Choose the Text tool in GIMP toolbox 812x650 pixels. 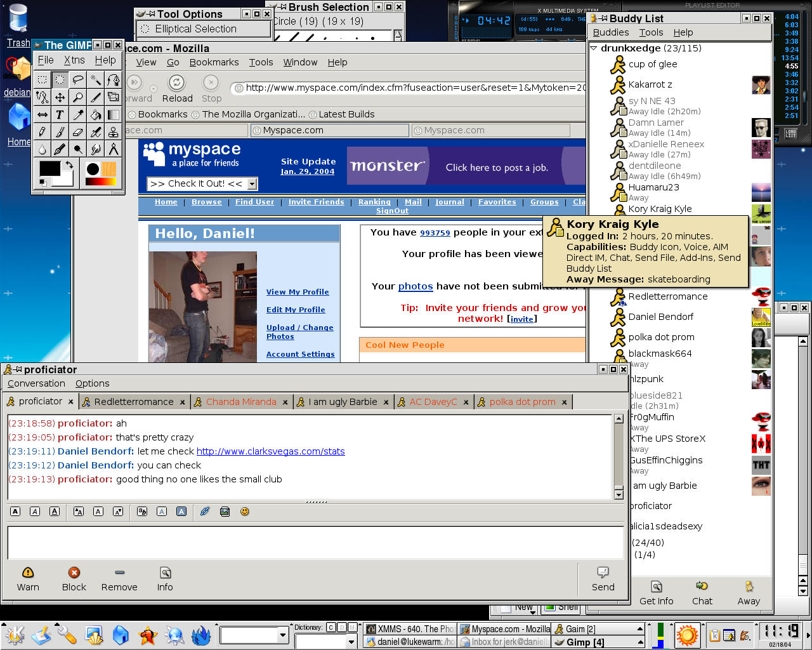pos(60,115)
